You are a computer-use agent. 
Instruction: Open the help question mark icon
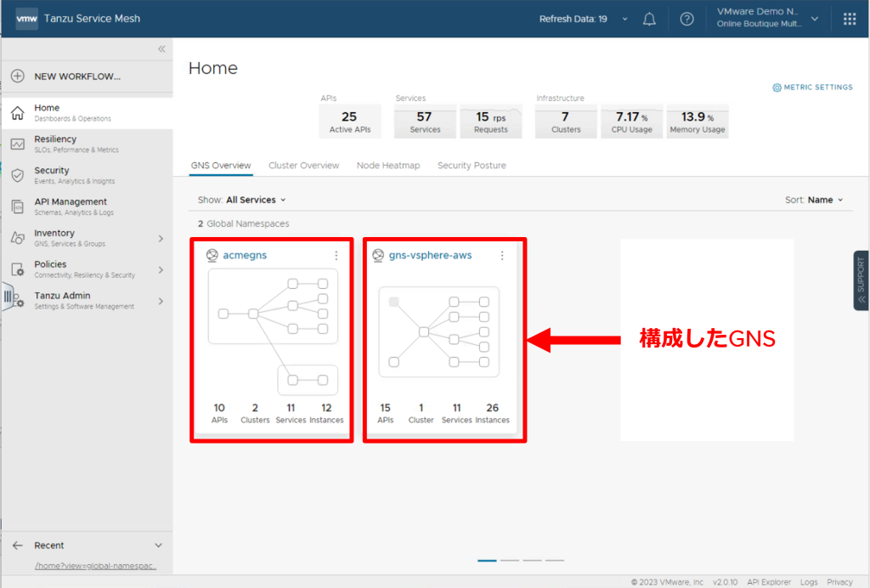pyautogui.click(x=686, y=19)
